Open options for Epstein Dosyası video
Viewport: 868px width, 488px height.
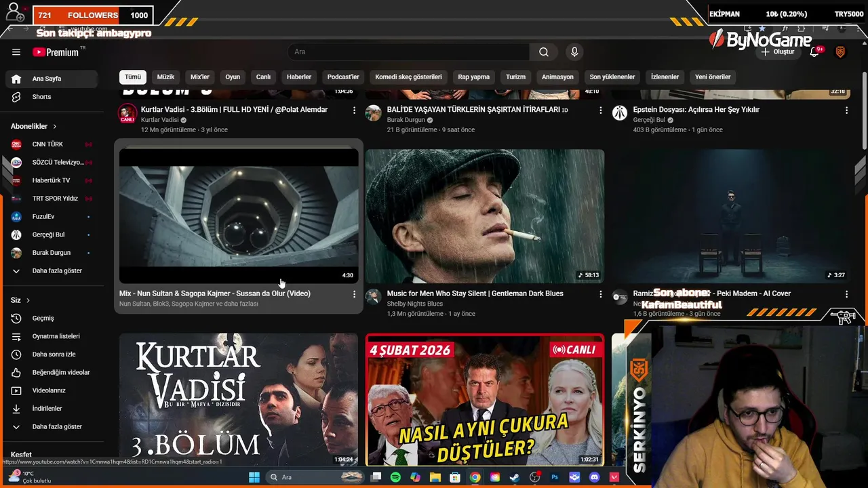846,110
